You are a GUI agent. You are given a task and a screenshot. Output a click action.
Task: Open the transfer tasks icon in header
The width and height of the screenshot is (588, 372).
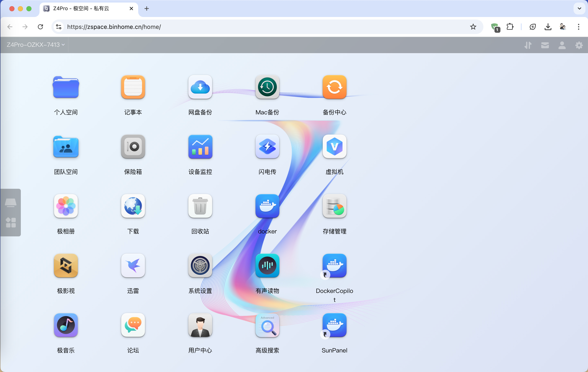pos(528,45)
